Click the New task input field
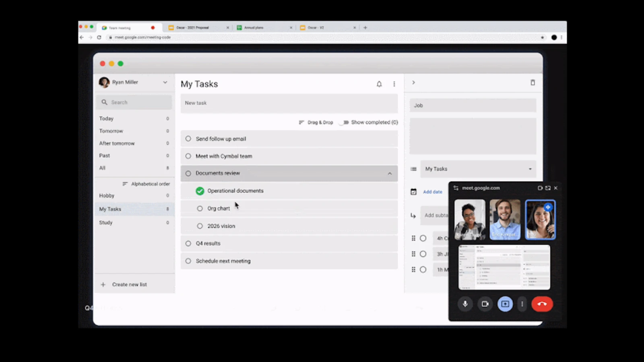Viewport: 644px width, 362px height. click(289, 103)
